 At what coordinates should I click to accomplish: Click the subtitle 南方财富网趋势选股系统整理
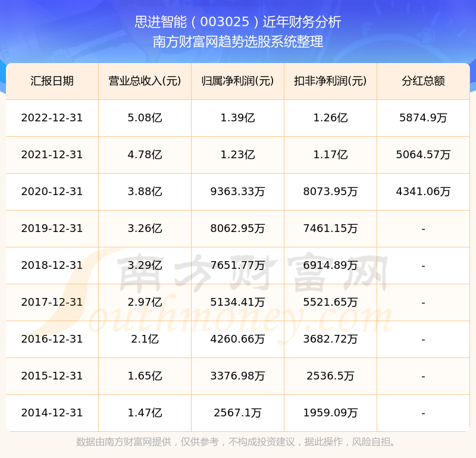(237, 42)
